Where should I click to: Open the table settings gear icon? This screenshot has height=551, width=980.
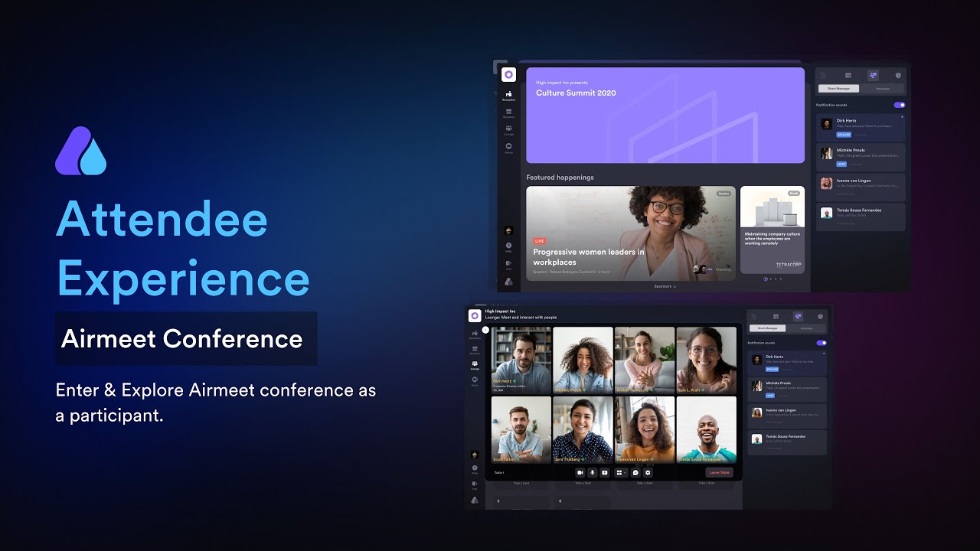point(648,473)
